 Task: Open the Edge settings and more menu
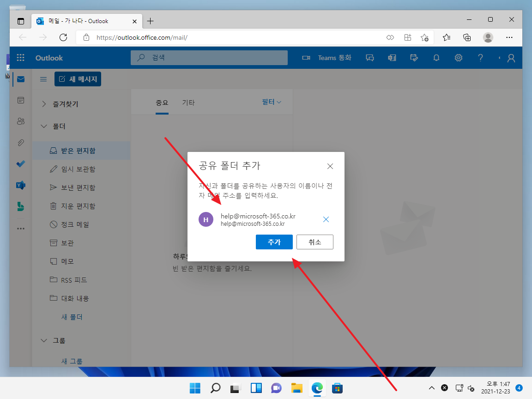tap(509, 37)
